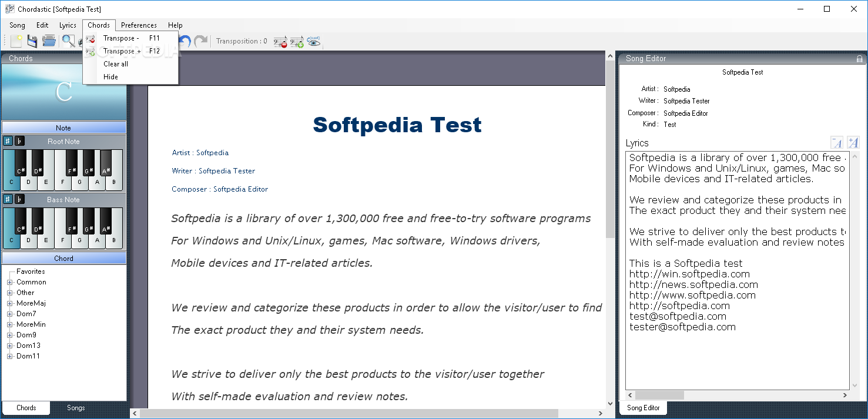Expand the Other chord category
868x419 pixels.
(9, 293)
